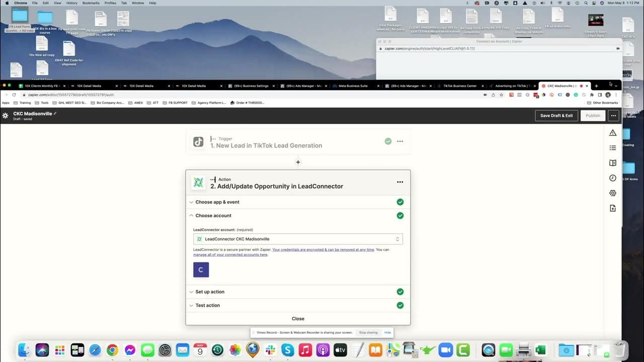Click the purple loading spinner button
This screenshot has height=362, width=644.
[x=201, y=269]
